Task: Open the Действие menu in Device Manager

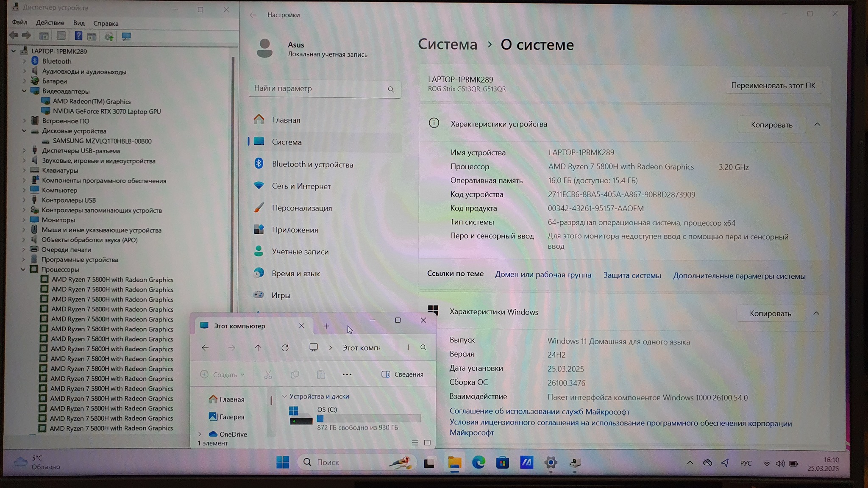Action: (x=50, y=23)
